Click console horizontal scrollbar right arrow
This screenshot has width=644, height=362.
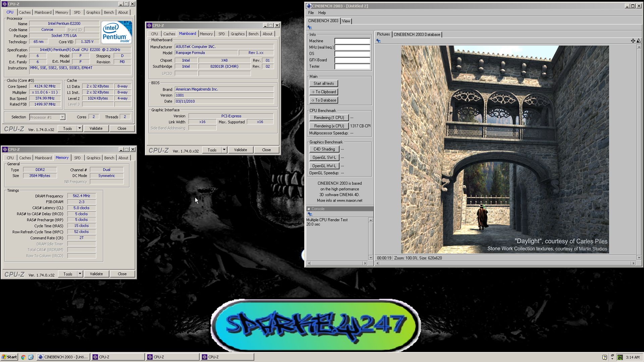[x=365, y=263]
